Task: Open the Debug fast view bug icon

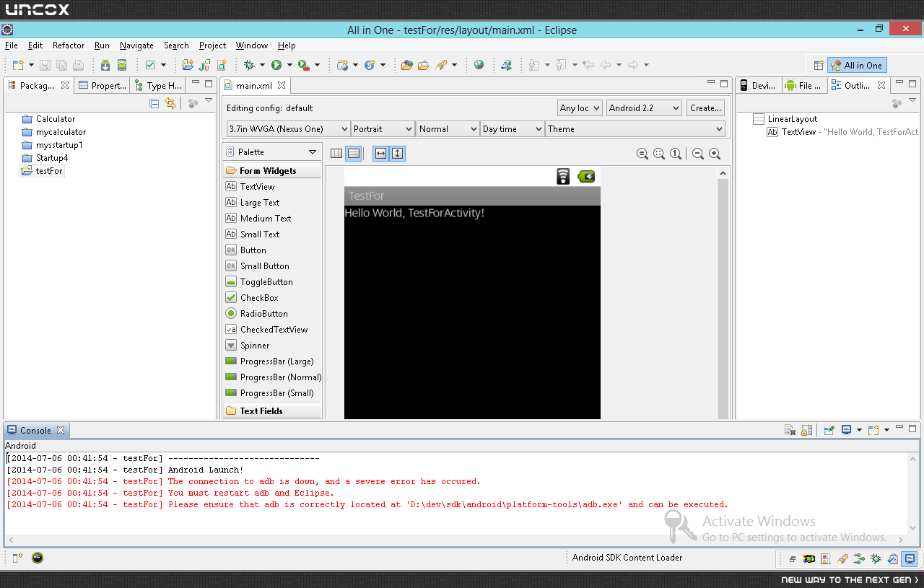Action: tap(876, 558)
